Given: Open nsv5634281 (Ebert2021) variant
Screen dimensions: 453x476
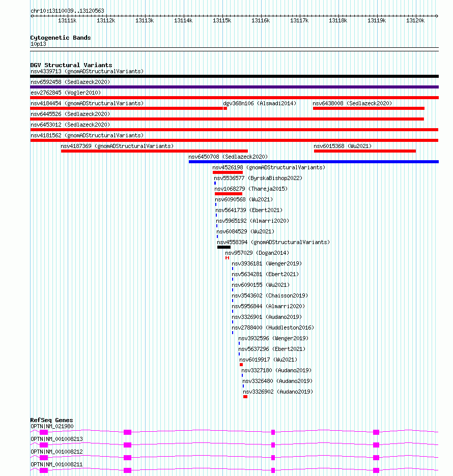Looking at the screenshot, I should 265,274.
